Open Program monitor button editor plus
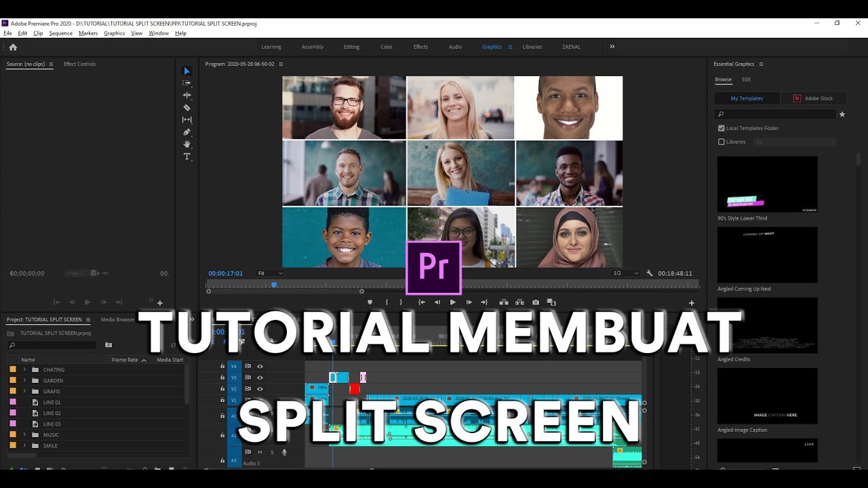This screenshot has width=868, height=488. coord(692,303)
